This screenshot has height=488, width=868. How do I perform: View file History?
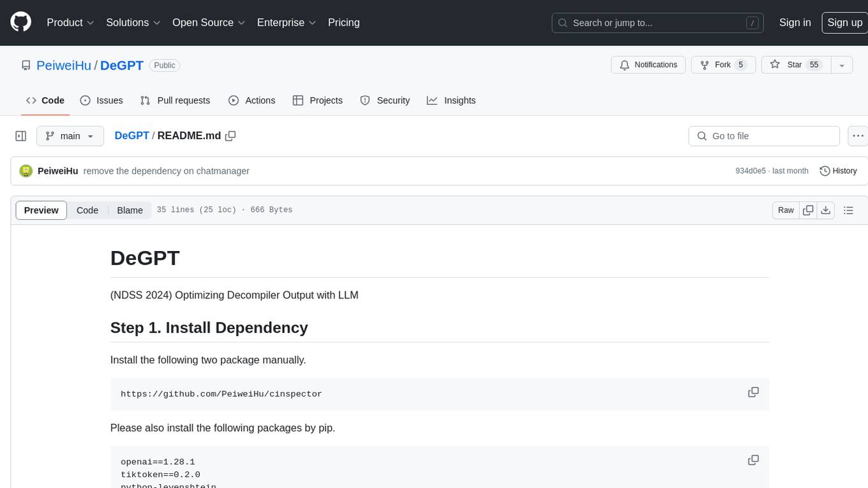(838, 171)
